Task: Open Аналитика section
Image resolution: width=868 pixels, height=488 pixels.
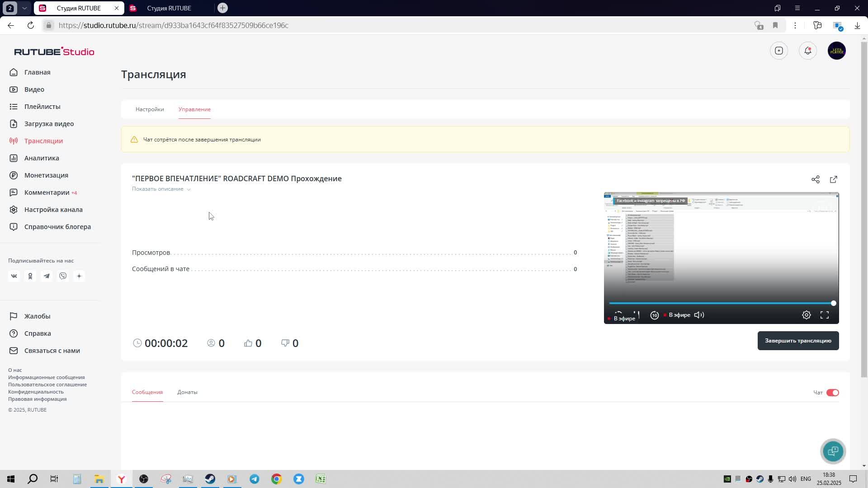Action: click(x=42, y=158)
